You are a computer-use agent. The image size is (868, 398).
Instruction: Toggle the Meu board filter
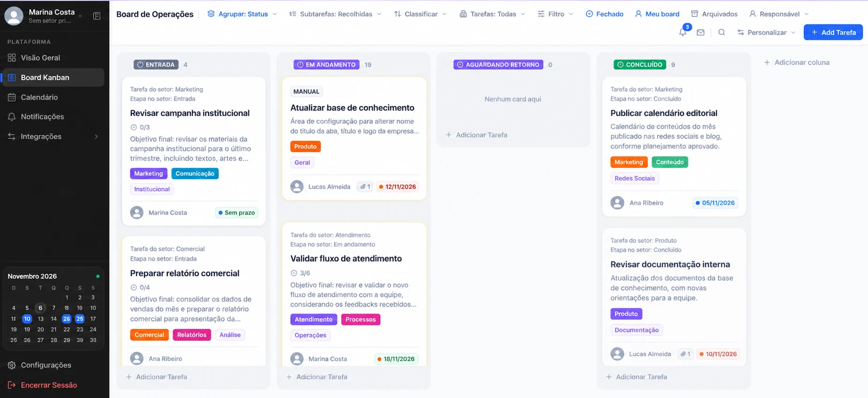(x=657, y=14)
